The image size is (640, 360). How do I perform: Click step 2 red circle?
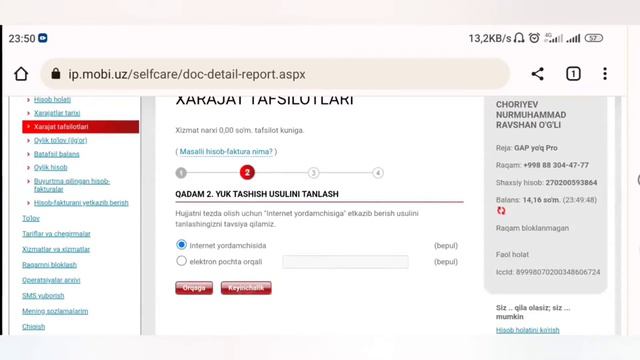coord(247,173)
